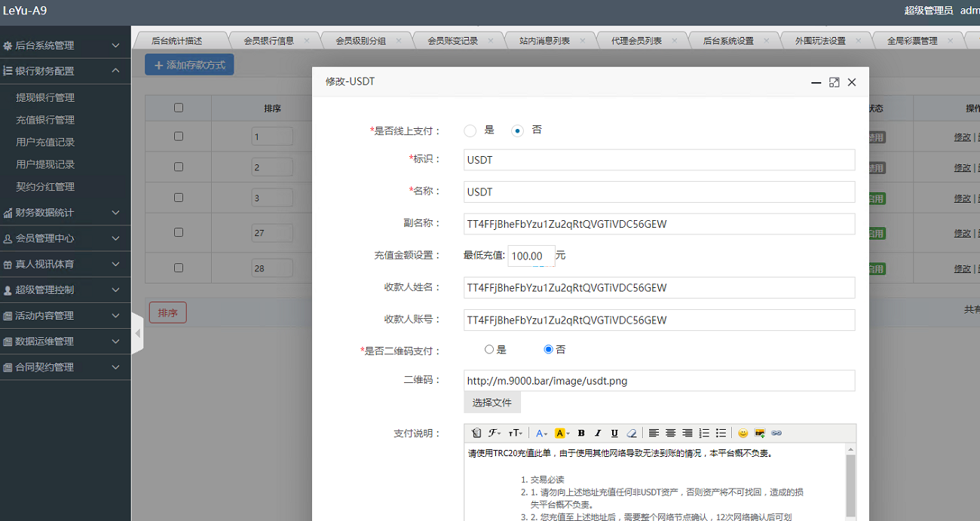
Task: Expand 超级管理控制 sidebar menu
Action: point(66,290)
